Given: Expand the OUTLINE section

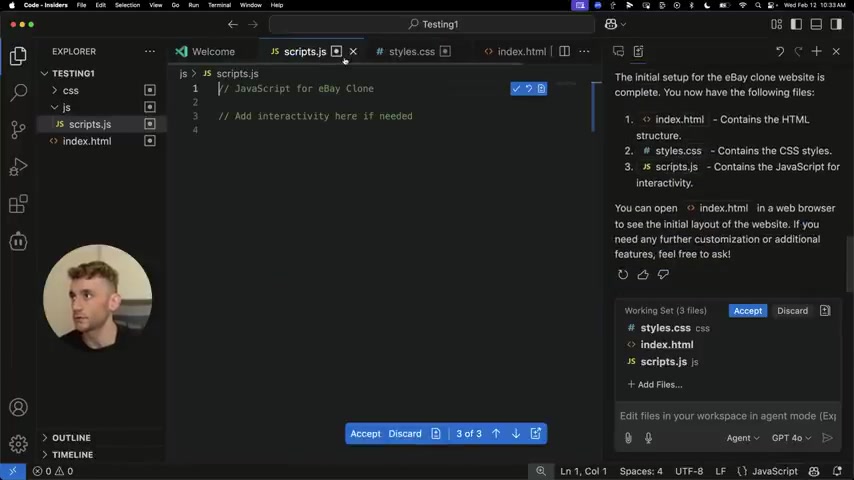Looking at the screenshot, I should pyautogui.click(x=71, y=438).
